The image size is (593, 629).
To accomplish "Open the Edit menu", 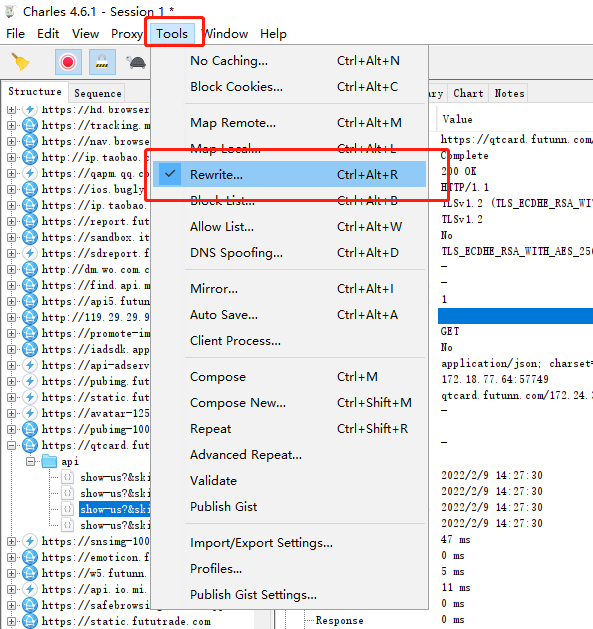I will coord(48,34).
